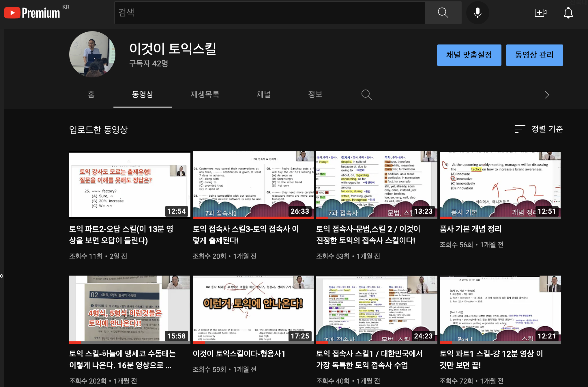
Task: Click the channel profile avatar image
Action: [92, 54]
